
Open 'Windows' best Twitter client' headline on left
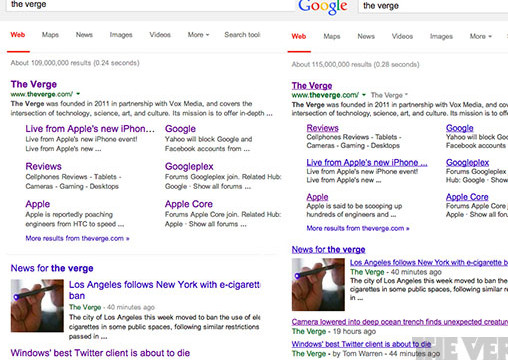[100, 353]
